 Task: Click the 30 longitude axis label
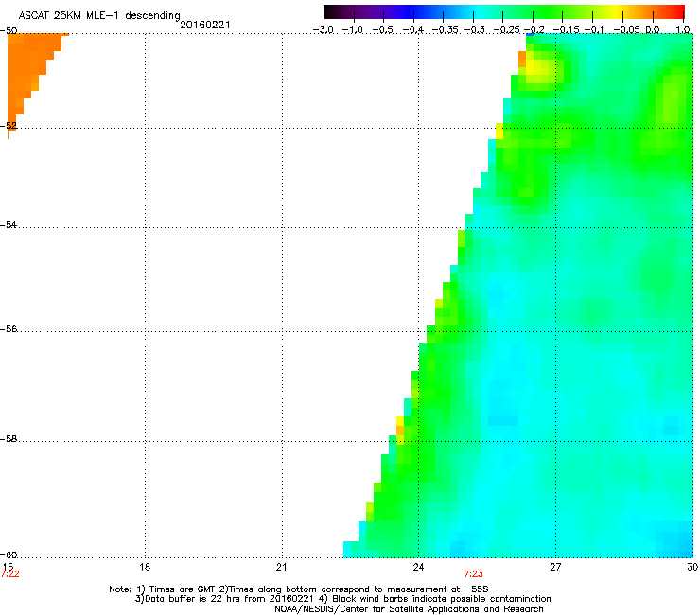692,567
